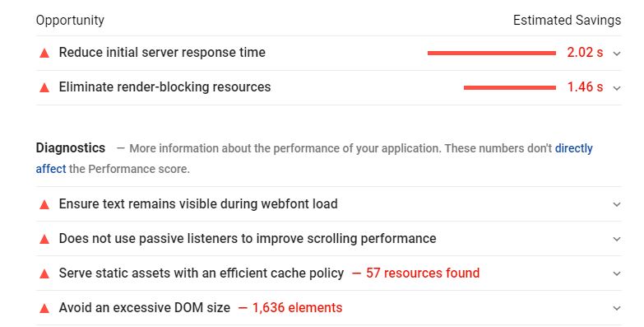644x327 pixels.
Task: Click warning triangle beside excessive DOM size
Action: pos(44,308)
